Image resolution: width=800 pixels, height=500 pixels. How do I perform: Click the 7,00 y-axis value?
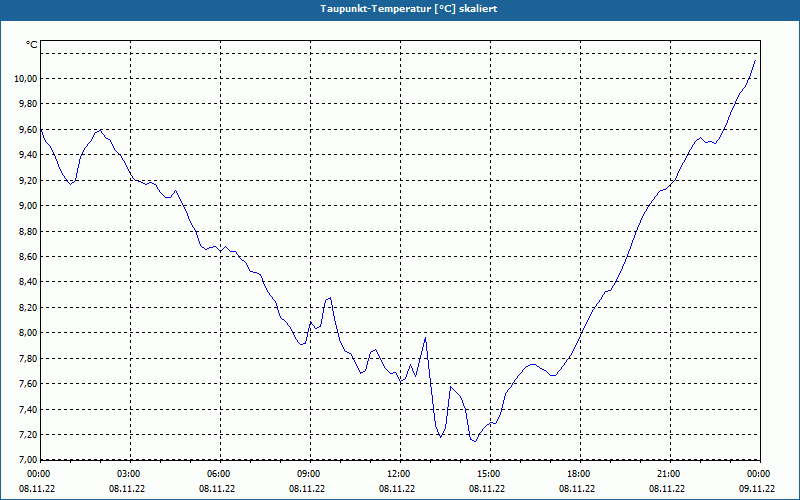tap(28, 459)
